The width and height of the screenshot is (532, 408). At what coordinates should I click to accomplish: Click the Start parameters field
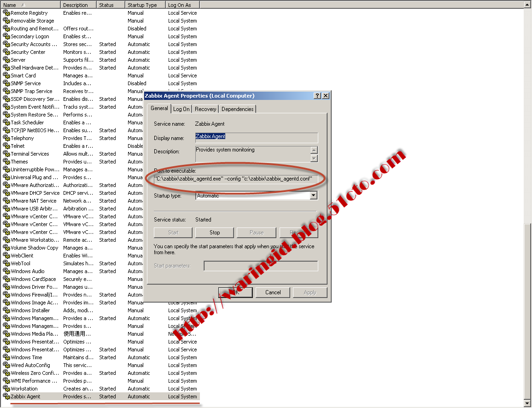[261, 266]
